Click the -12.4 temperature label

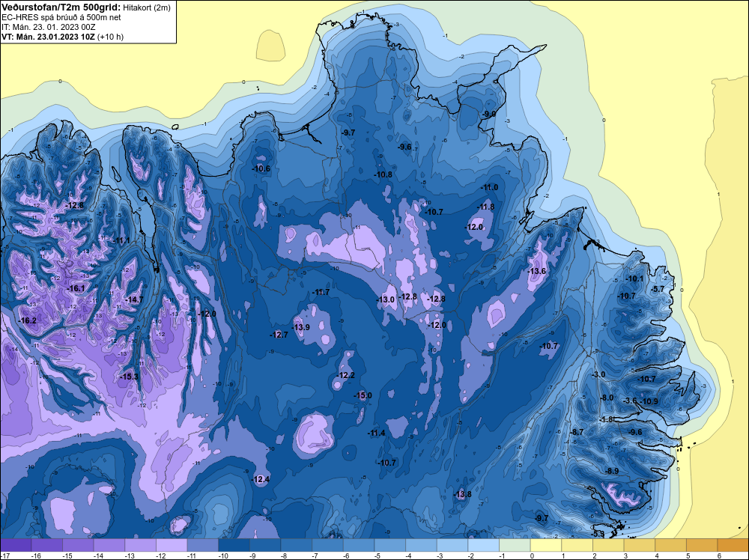pos(261,479)
